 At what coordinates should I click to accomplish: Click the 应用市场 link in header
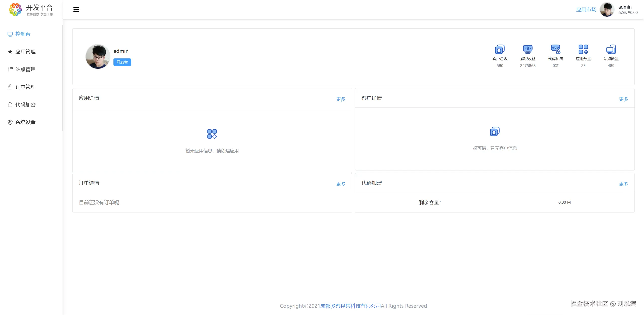[586, 10]
